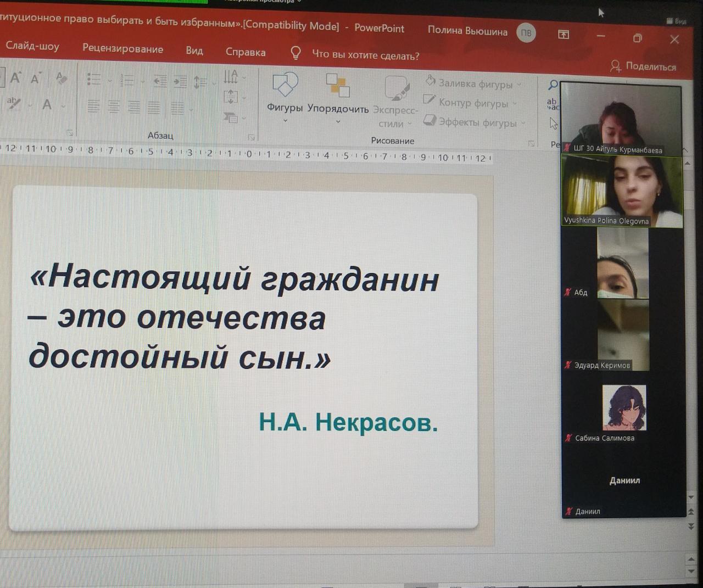
Task: Open the Ribbon Display Options icon
Action: point(563,35)
